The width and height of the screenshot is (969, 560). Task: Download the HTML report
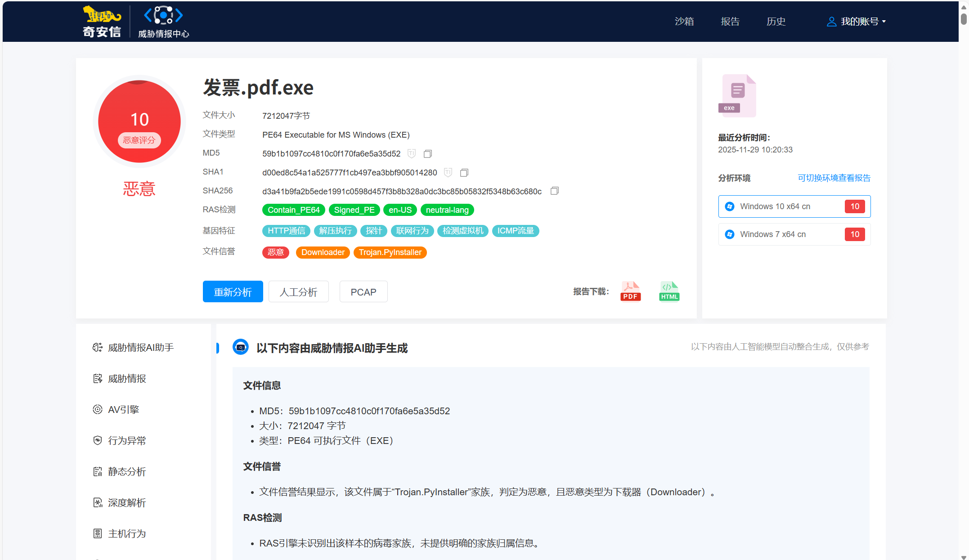669,291
